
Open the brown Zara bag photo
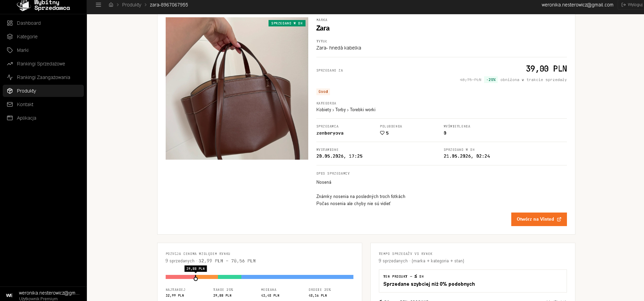coord(237,88)
